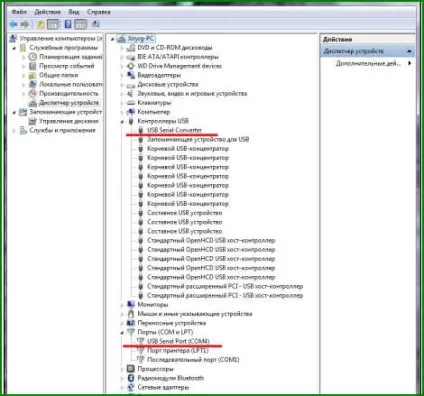Click the users icon beside Локальные пользователи
424x396 pixels.
33,84
